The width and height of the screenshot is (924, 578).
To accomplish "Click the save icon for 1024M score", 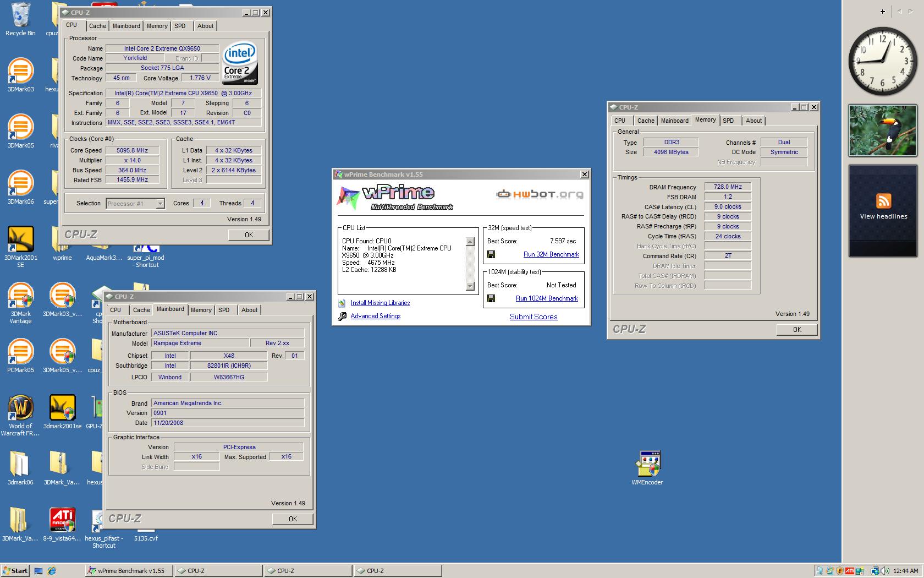I will click(491, 298).
